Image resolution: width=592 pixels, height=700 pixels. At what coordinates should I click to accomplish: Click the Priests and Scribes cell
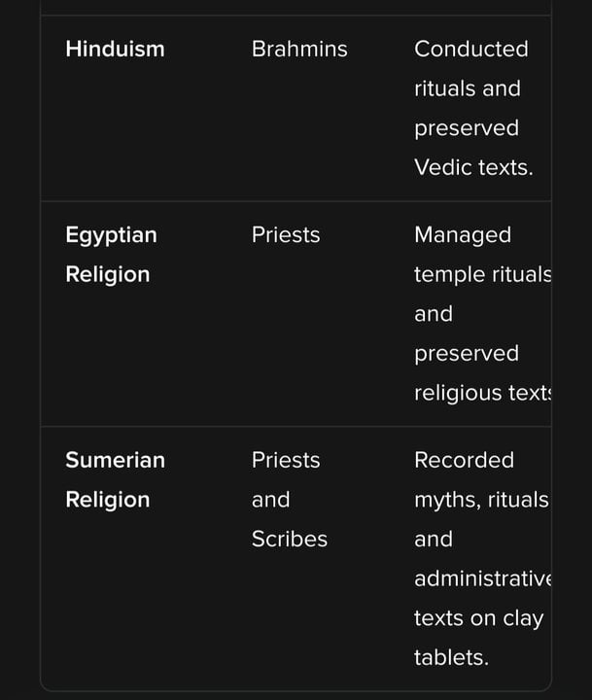pyautogui.click(x=290, y=500)
